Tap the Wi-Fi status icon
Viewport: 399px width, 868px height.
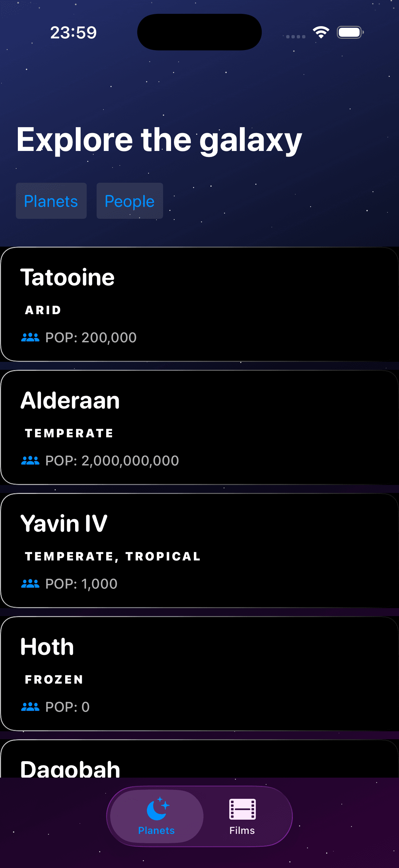[321, 32]
